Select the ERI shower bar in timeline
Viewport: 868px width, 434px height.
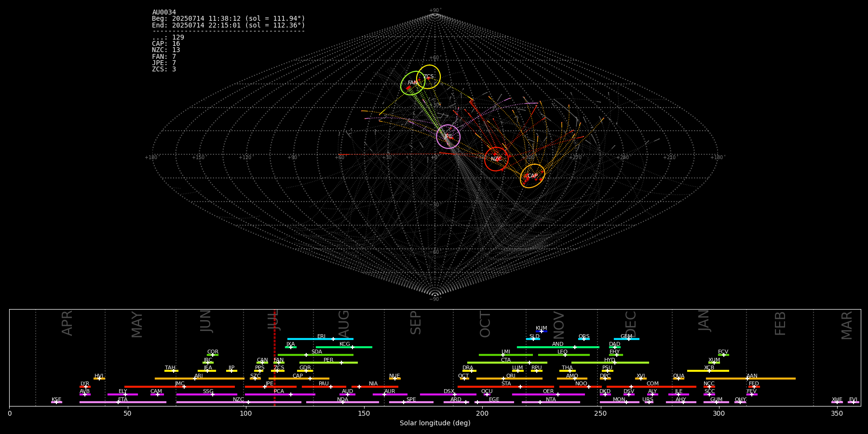tap(320, 339)
